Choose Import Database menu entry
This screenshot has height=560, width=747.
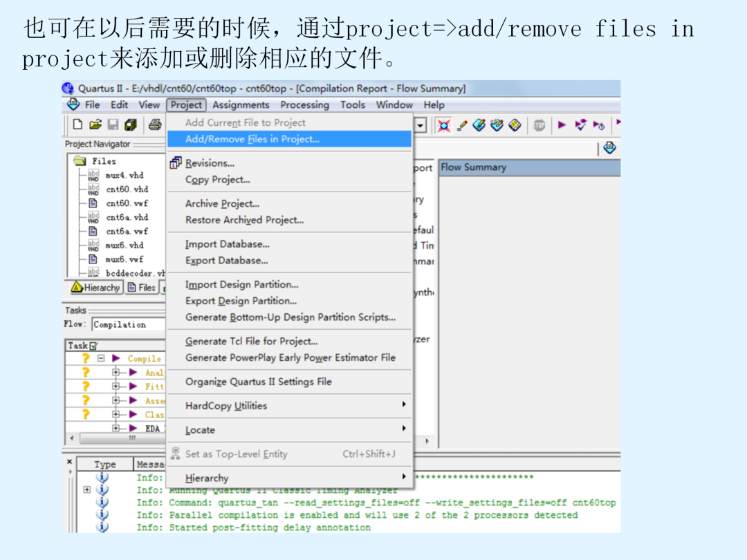(289, 244)
